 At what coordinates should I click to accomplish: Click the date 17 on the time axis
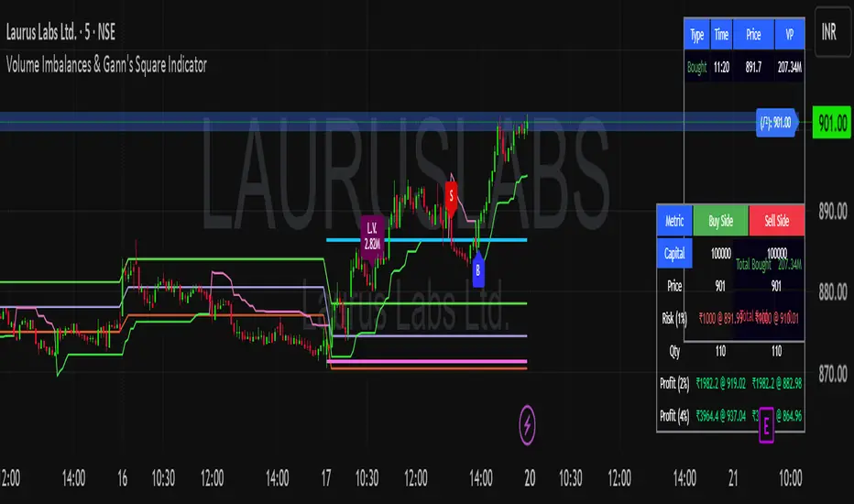click(325, 478)
